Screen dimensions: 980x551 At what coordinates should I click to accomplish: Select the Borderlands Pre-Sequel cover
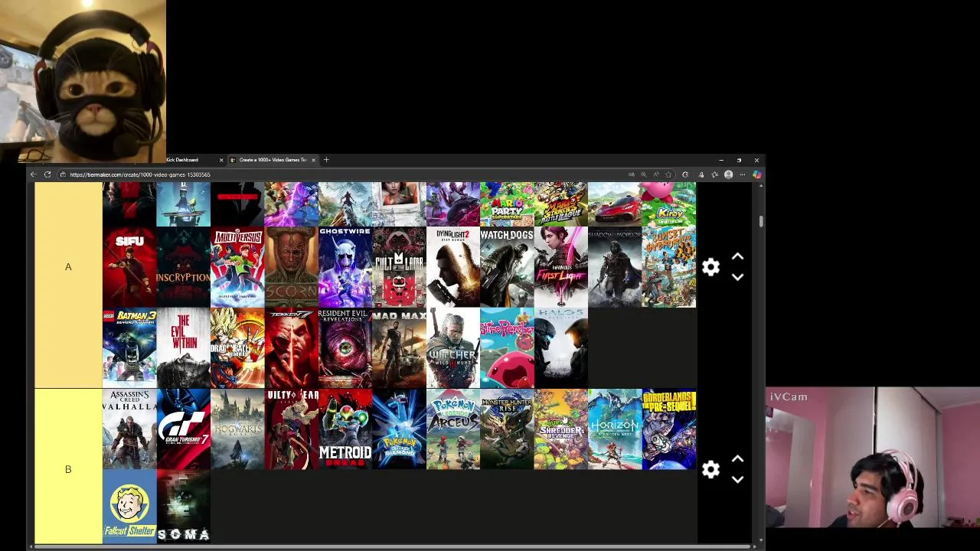pos(669,429)
